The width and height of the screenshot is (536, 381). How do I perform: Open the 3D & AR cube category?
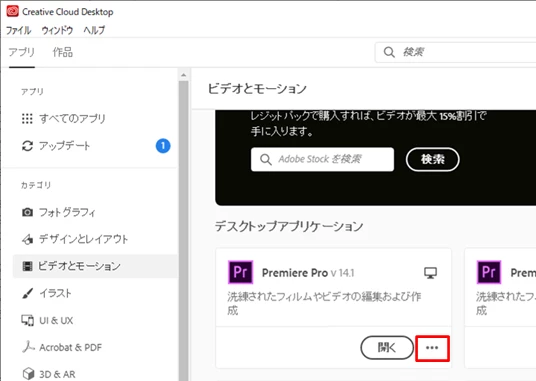(x=49, y=374)
